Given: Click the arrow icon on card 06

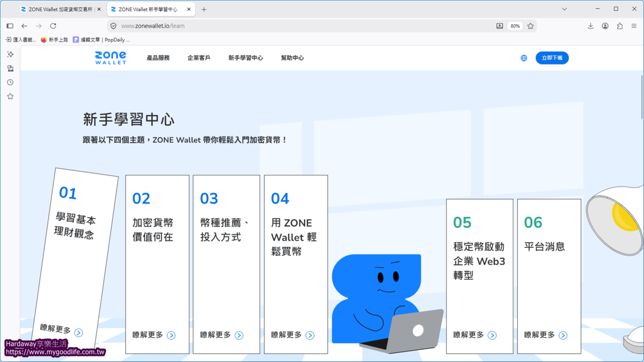Looking at the screenshot, I should tap(563, 335).
